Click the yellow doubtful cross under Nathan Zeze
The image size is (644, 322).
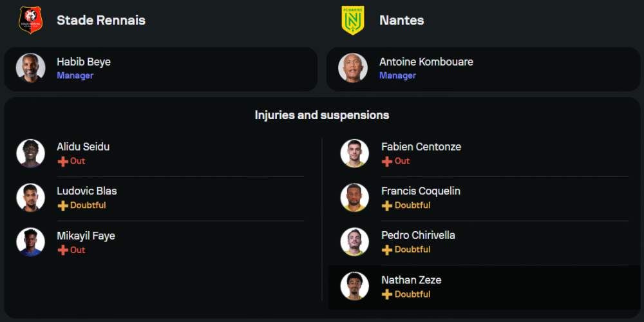click(x=387, y=294)
